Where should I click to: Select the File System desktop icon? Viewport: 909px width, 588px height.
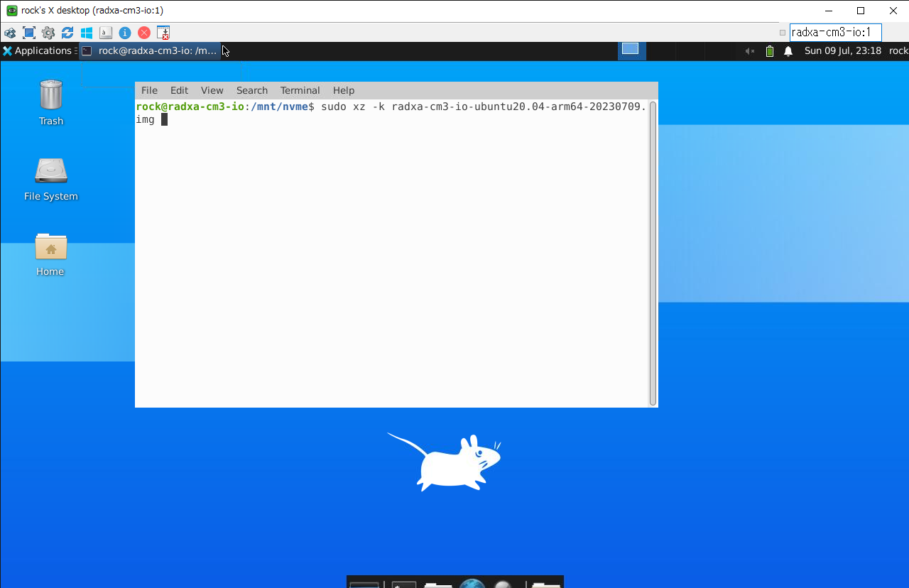tap(51, 179)
